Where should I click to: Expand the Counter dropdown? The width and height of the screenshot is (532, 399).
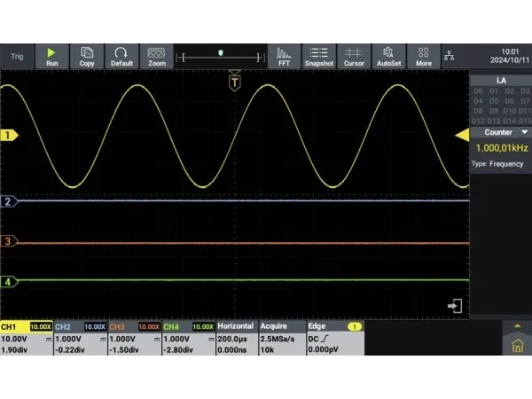point(501,131)
